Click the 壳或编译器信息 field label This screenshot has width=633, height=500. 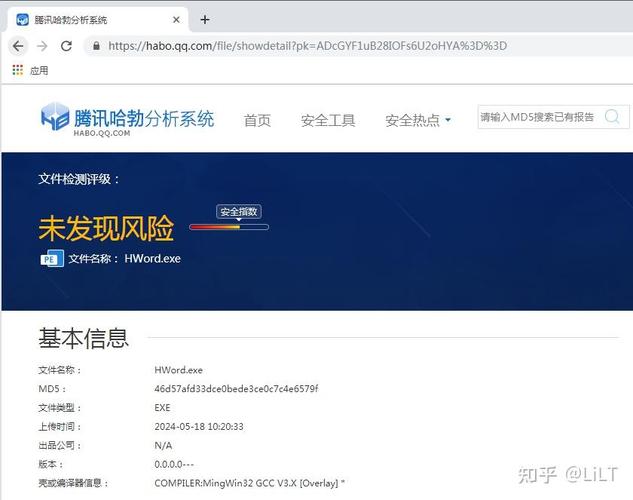[x=73, y=483]
